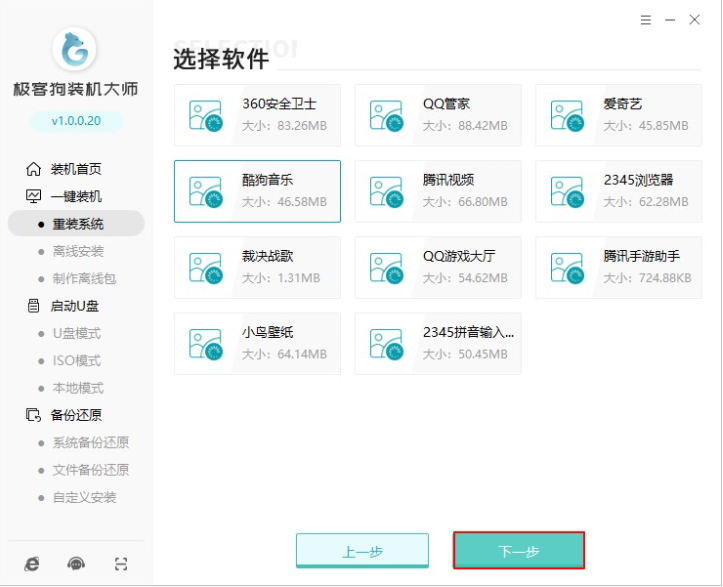Viewport: 723px width, 587px height.
Task: Select the 酷狗音乐 software tile
Action: [x=257, y=191]
